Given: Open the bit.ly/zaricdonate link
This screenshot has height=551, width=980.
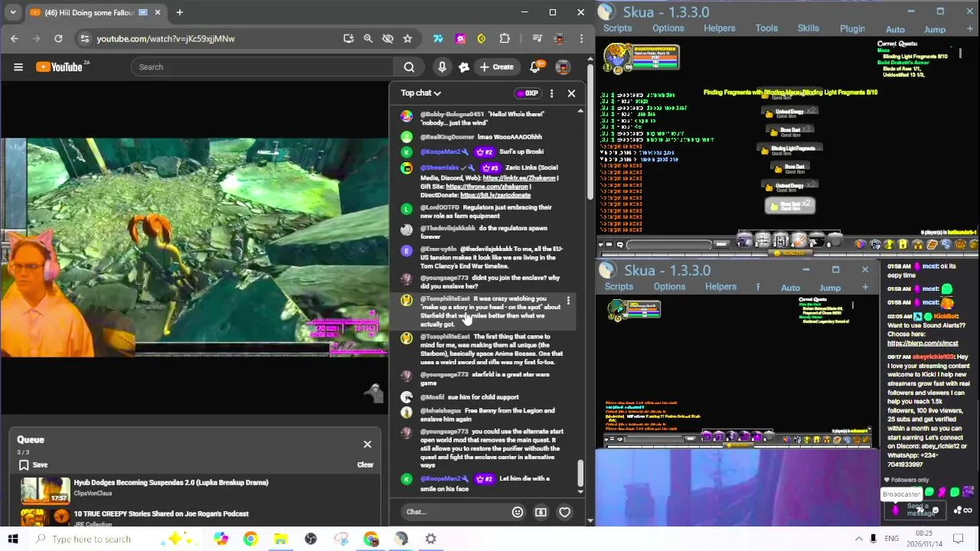Looking at the screenshot, I should coord(495,195).
